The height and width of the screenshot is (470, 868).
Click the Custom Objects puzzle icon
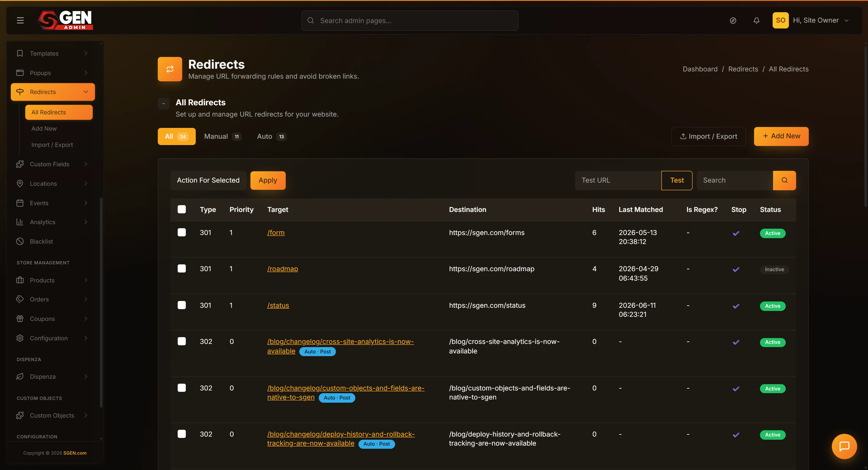20,415
